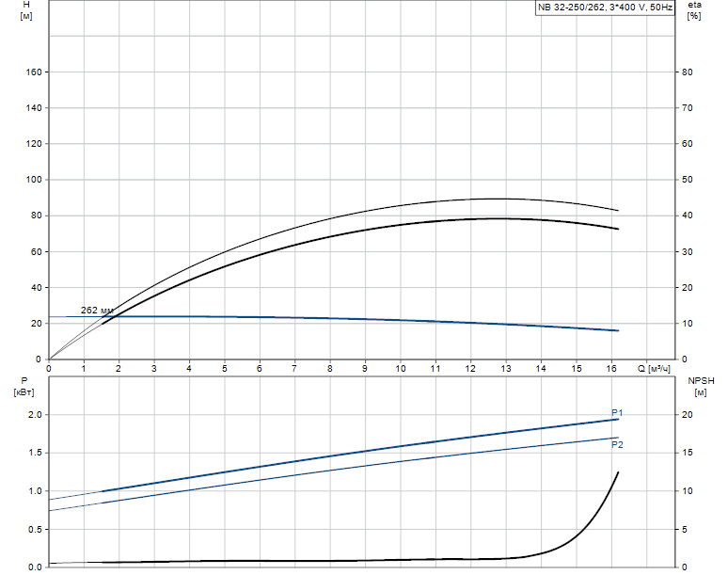Click the P2 power curve label
Image resolution: width=728 pixels, height=575 pixels.
click(x=618, y=443)
